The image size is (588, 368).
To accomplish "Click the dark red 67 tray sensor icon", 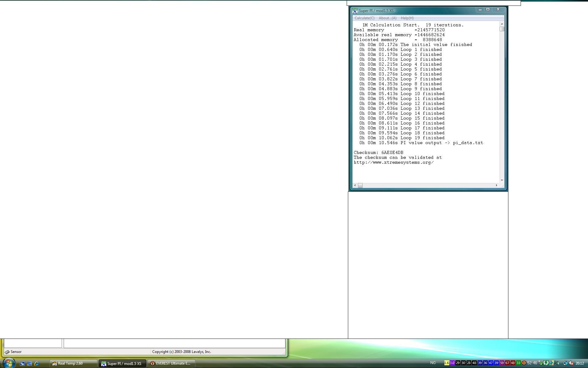I will click(507, 363).
